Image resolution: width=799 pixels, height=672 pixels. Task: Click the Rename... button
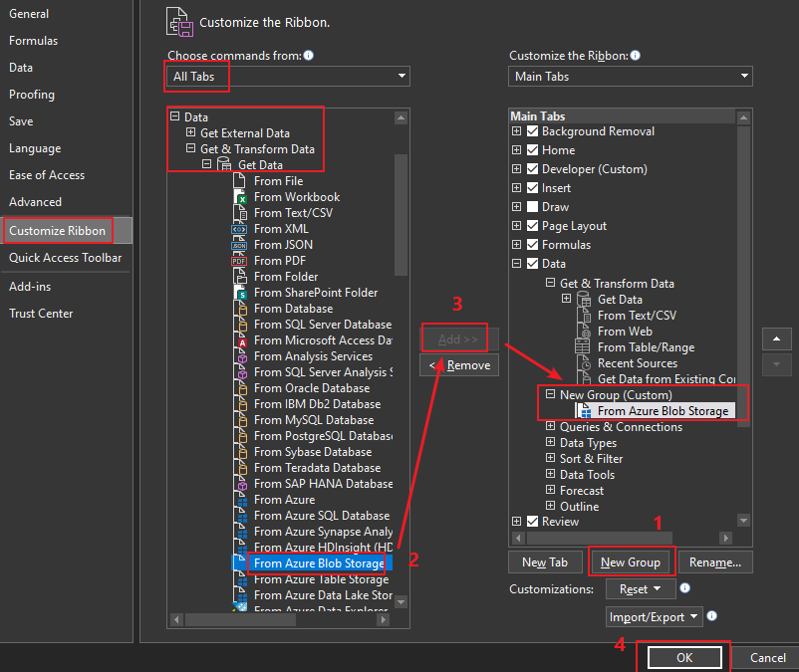tap(715, 562)
